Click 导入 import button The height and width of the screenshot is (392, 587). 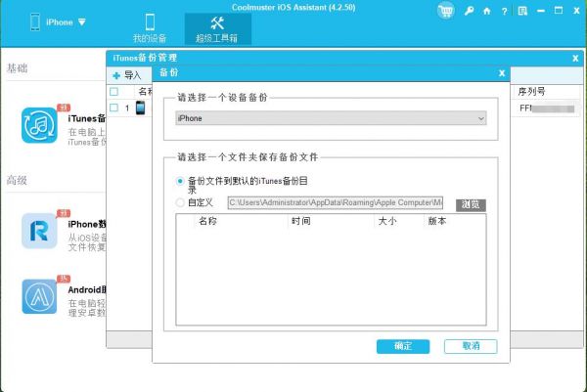127,75
